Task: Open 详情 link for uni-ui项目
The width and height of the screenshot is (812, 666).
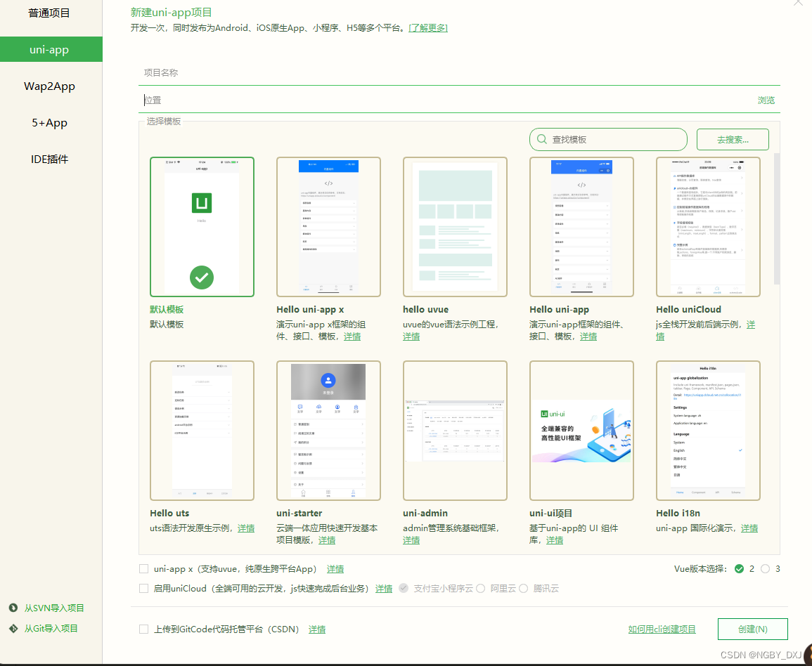Action: coord(555,540)
